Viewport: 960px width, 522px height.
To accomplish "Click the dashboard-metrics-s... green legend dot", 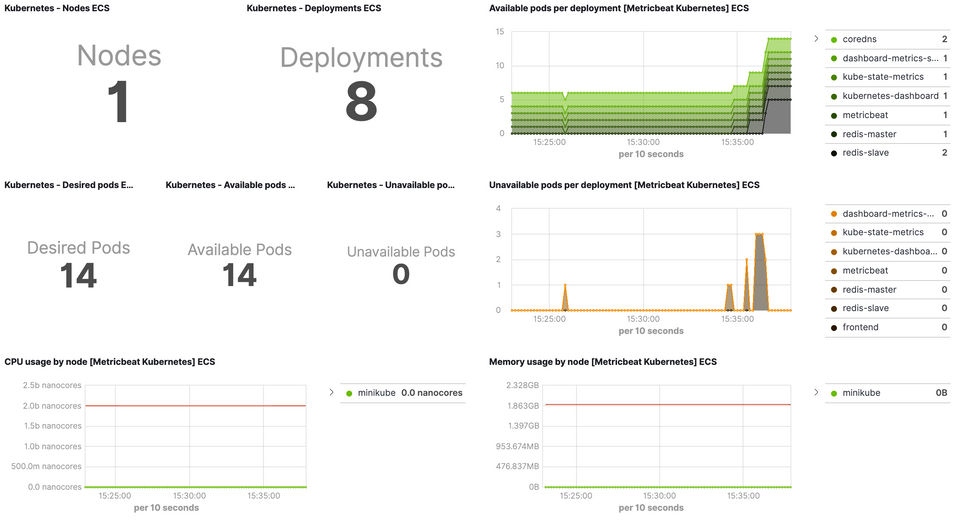I will [x=833, y=59].
